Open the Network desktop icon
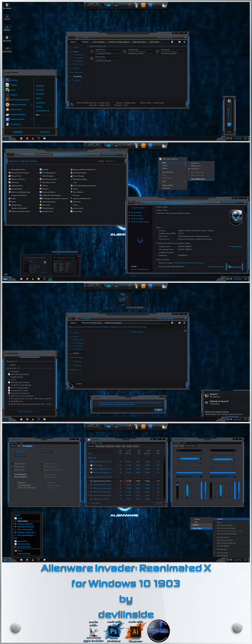Image resolution: width=252 pixels, height=644 pixels. click(x=7, y=27)
